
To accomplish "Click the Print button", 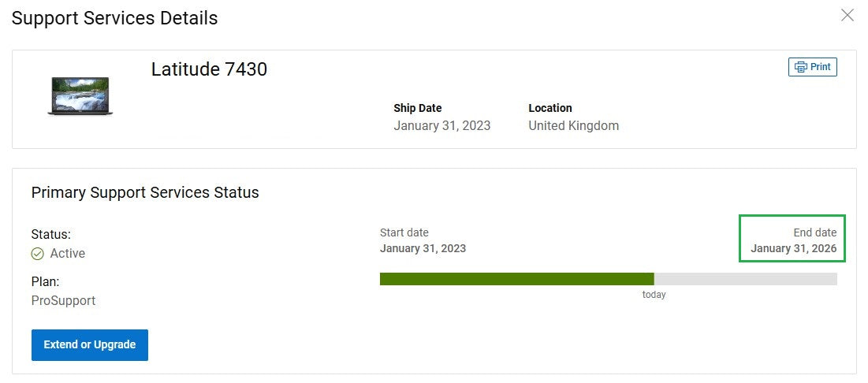I will tap(813, 67).
